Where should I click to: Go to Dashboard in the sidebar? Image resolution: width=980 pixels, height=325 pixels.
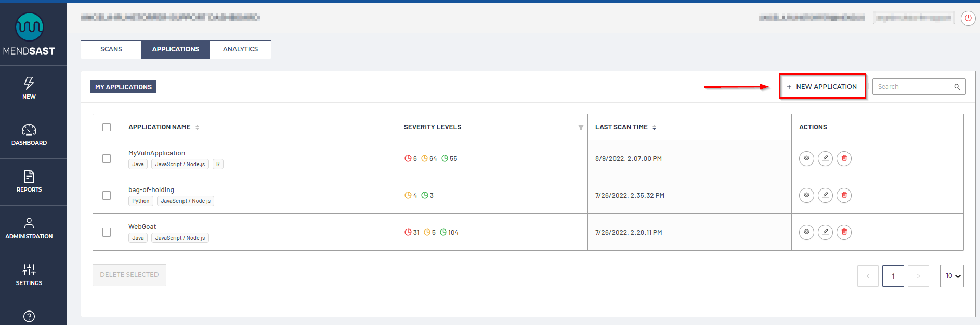pyautogui.click(x=29, y=130)
